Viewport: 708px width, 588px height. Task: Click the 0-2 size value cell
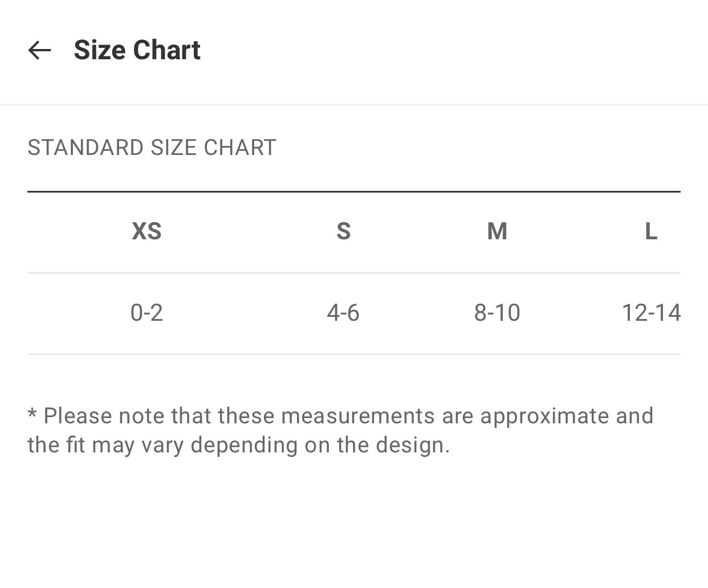pos(147,313)
